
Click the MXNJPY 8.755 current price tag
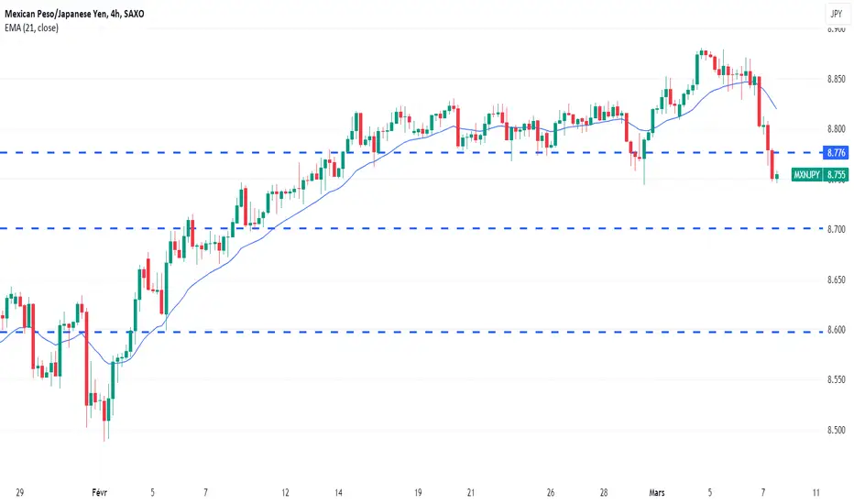pos(820,174)
